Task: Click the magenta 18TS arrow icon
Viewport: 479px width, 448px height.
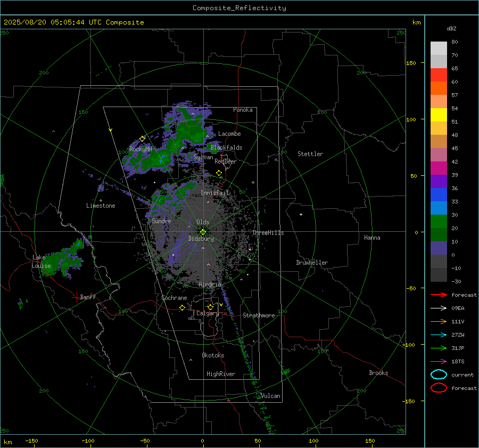Action: [x=439, y=362]
